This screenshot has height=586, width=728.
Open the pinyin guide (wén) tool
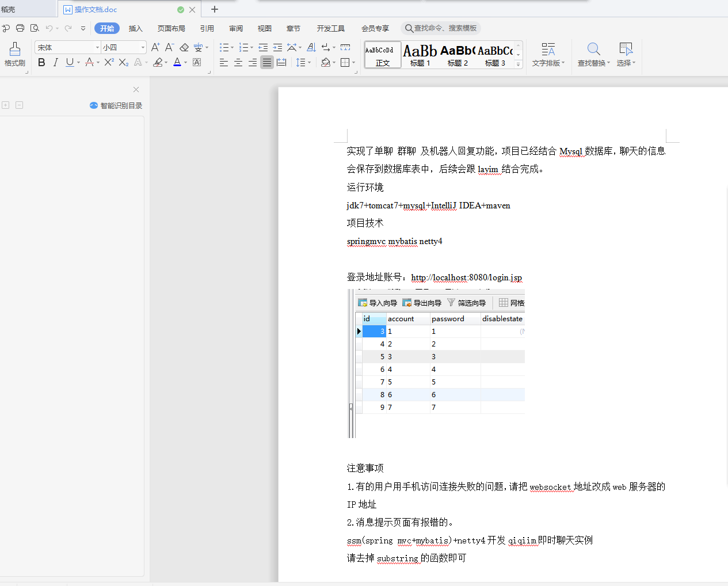click(x=198, y=47)
